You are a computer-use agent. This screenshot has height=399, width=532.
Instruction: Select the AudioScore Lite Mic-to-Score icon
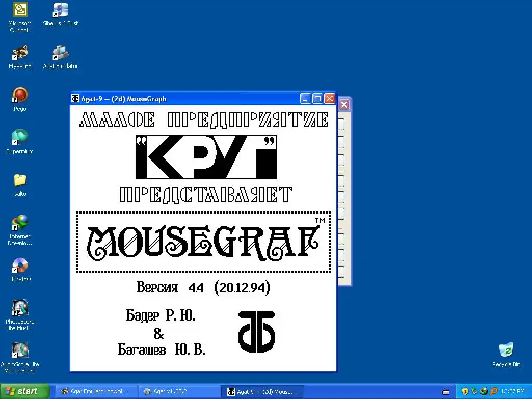coord(20,358)
